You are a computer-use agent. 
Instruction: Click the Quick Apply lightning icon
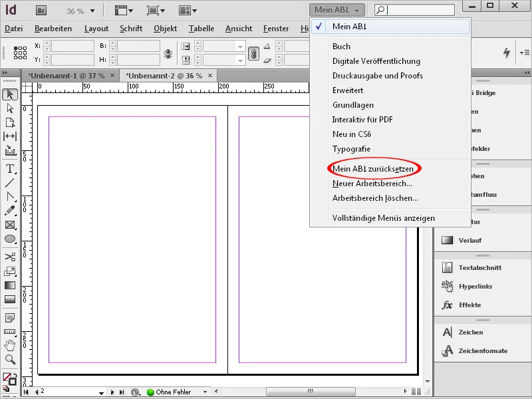[x=507, y=53]
